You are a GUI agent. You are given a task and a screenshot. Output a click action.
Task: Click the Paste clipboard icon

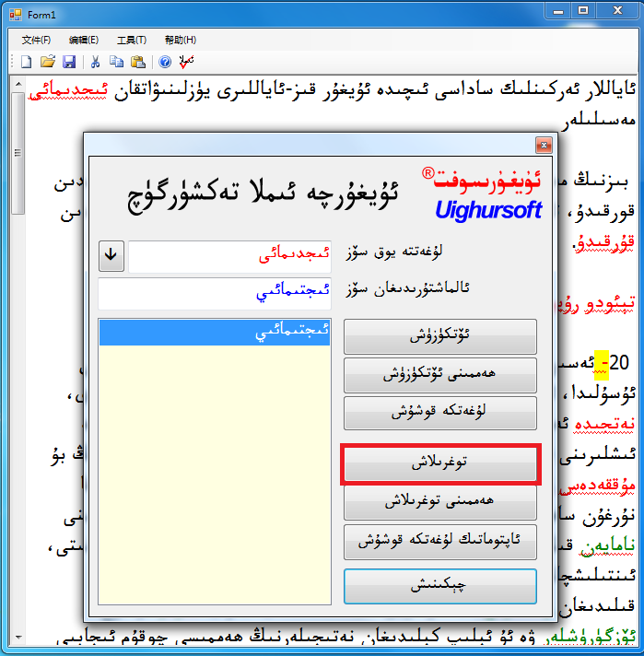pyautogui.click(x=138, y=62)
